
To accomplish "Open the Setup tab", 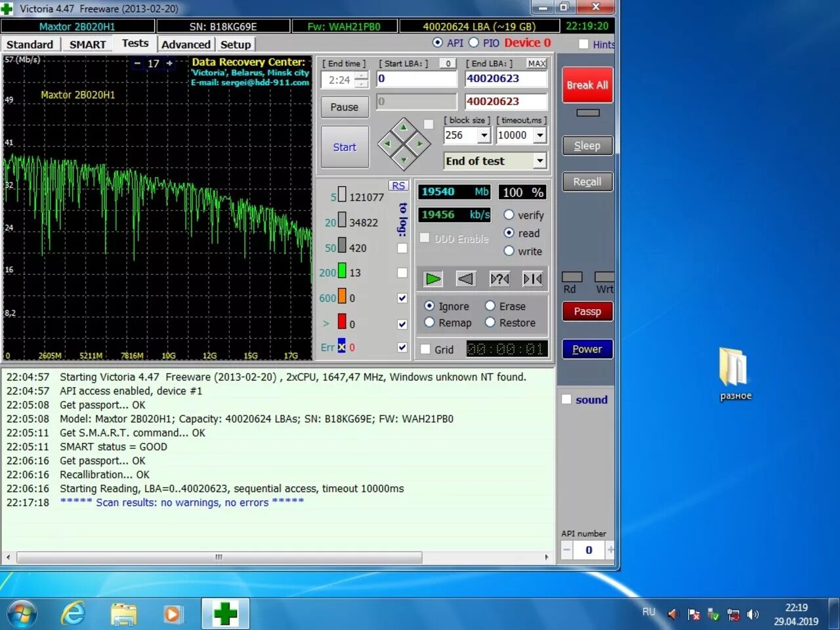I will point(236,44).
